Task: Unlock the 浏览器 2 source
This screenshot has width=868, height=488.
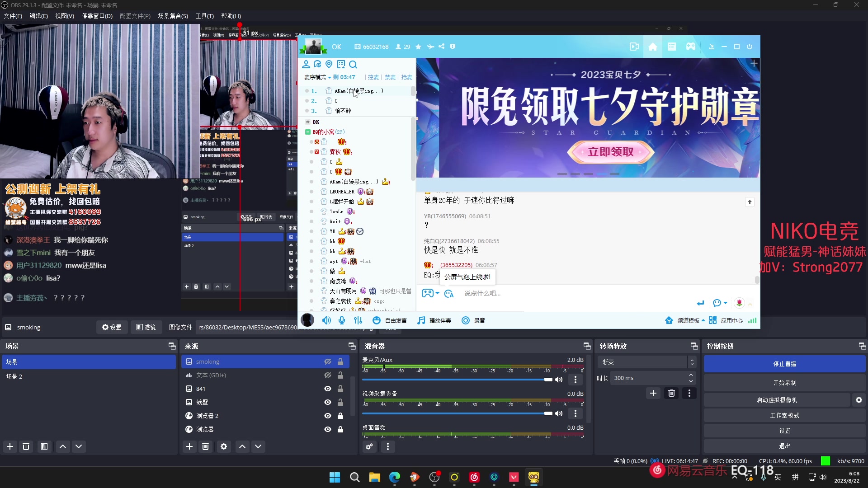Action: point(340,416)
